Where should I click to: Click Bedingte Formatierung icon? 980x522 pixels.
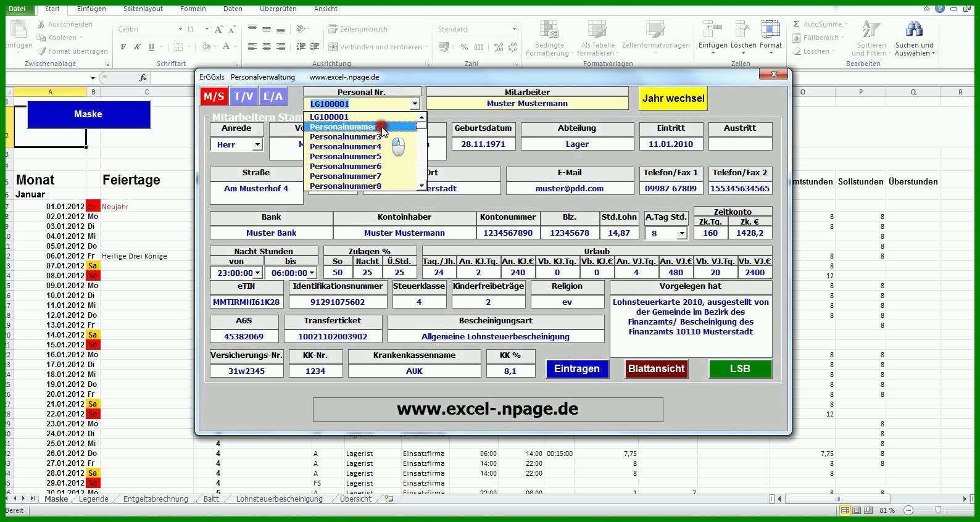point(549,30)
